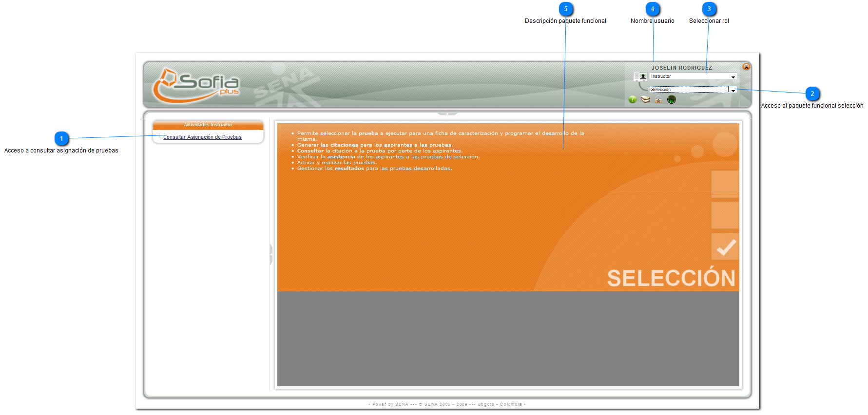868x415 pixels.
Task: Click 'Generar las citaciones' bullet text
Action: [375, 145]
